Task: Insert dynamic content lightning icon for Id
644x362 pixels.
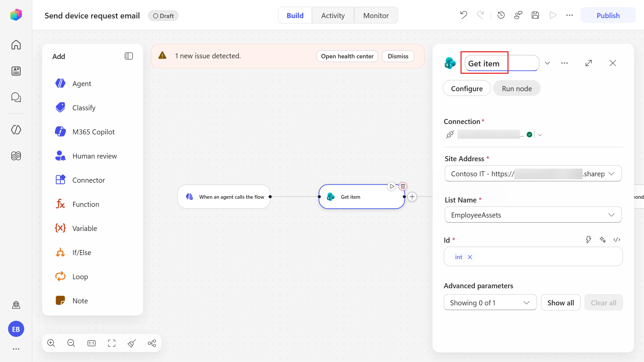Action: 588,240
